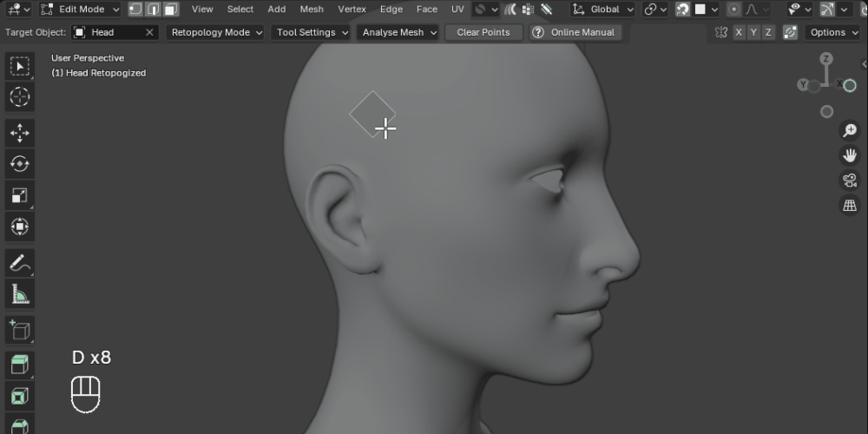Viewport: 868px width, 434px height.
Task: Select the Rotate tool
Action: (x=20, y=164)
